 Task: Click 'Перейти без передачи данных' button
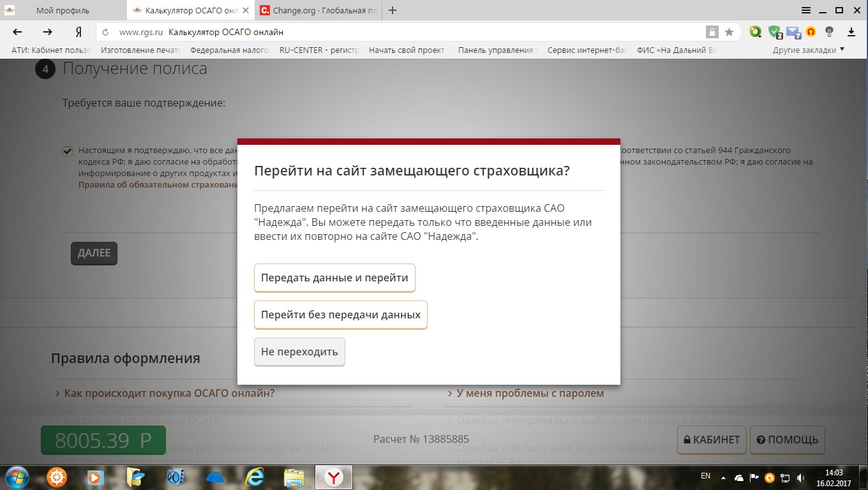341,315
